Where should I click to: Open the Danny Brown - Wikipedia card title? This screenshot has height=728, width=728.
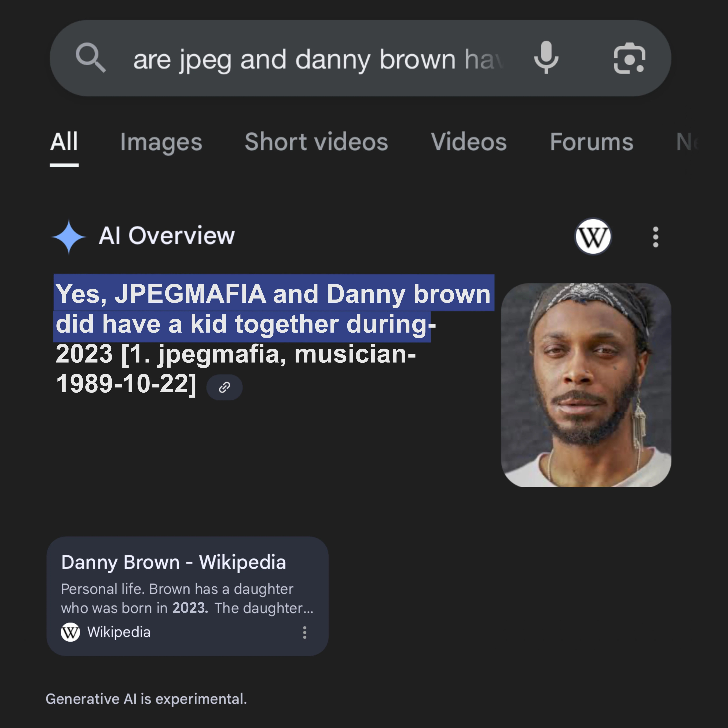(x=174, y=562)
